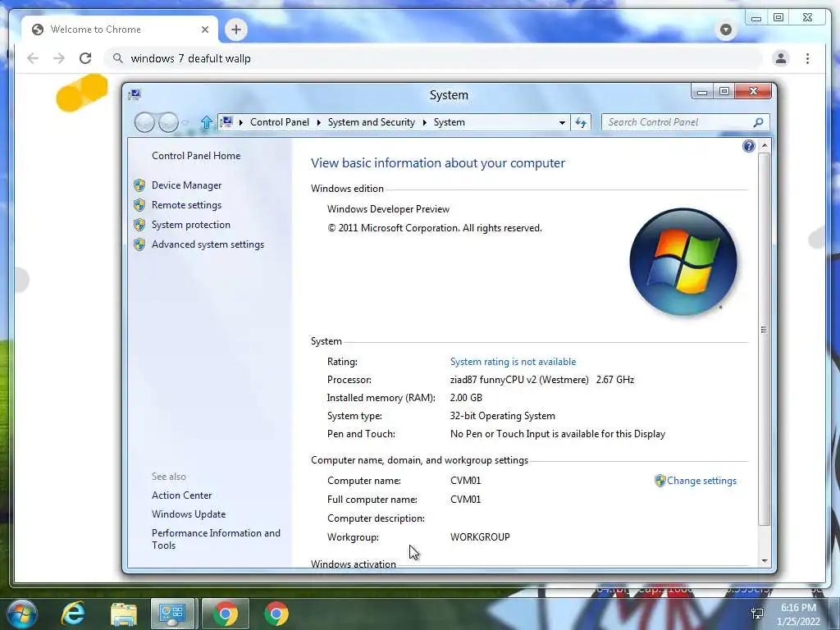Go to Control Panel Home
840x630 pixels.
(196, 156)
